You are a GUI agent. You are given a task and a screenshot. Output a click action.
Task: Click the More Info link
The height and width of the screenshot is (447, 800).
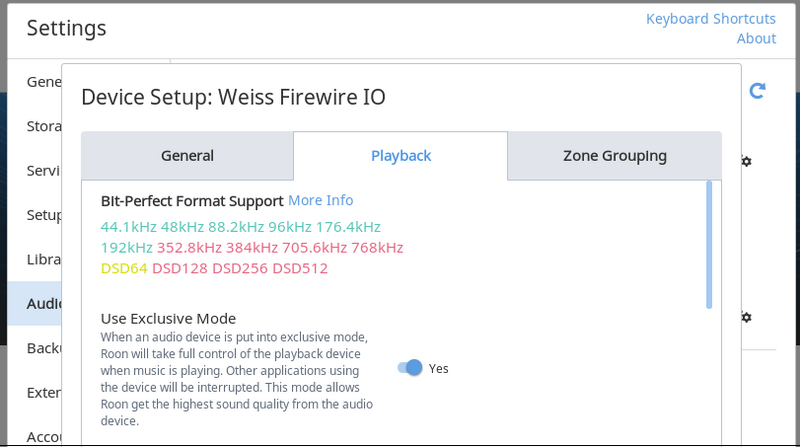click(x=320, y=200)
